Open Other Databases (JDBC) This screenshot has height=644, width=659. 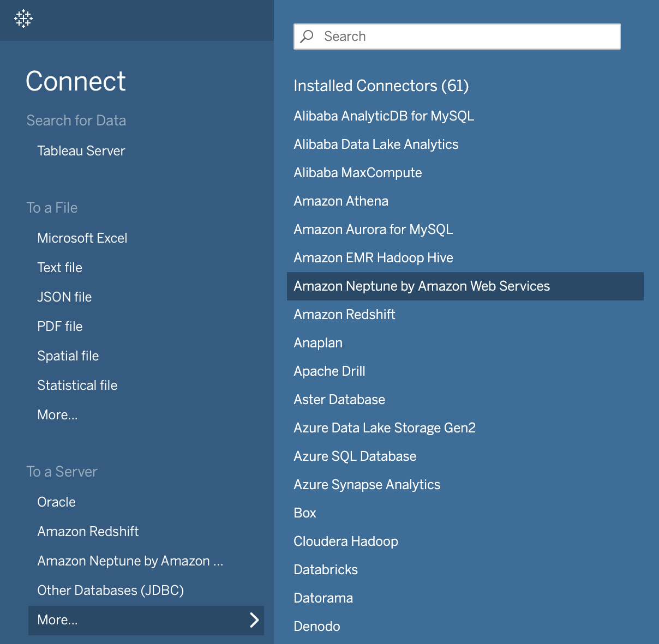(111, 591)
